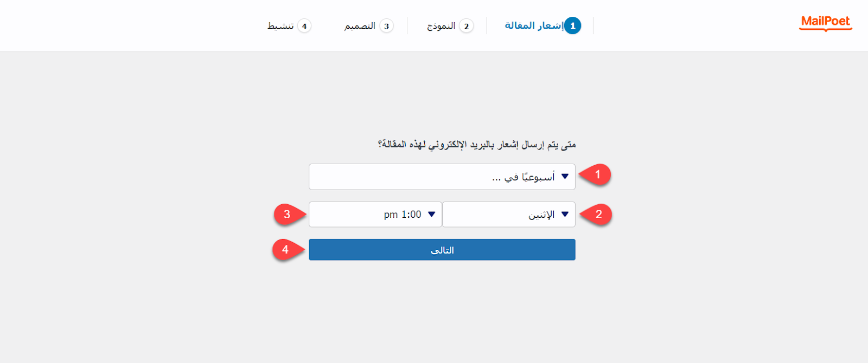Click the MailPoet logo
This screenshot has width=868, height=363.
click(x=825, y=22)
